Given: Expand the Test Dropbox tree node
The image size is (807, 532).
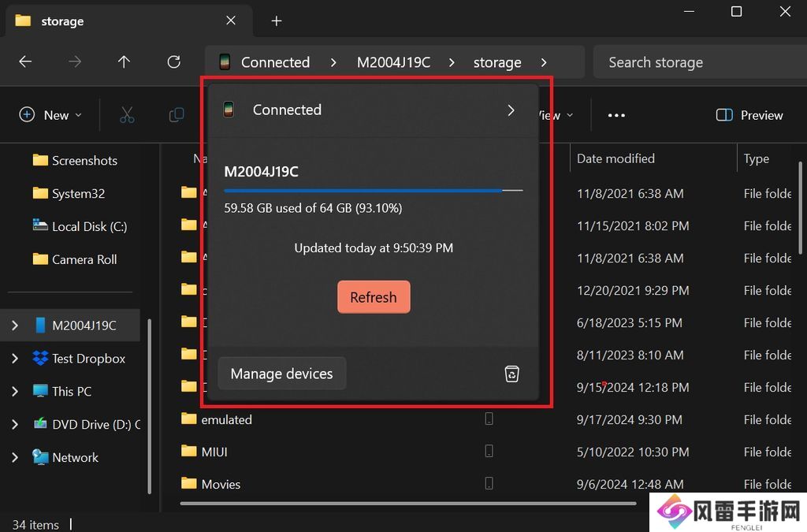Looking at the screenshot, I should (15, 359).
